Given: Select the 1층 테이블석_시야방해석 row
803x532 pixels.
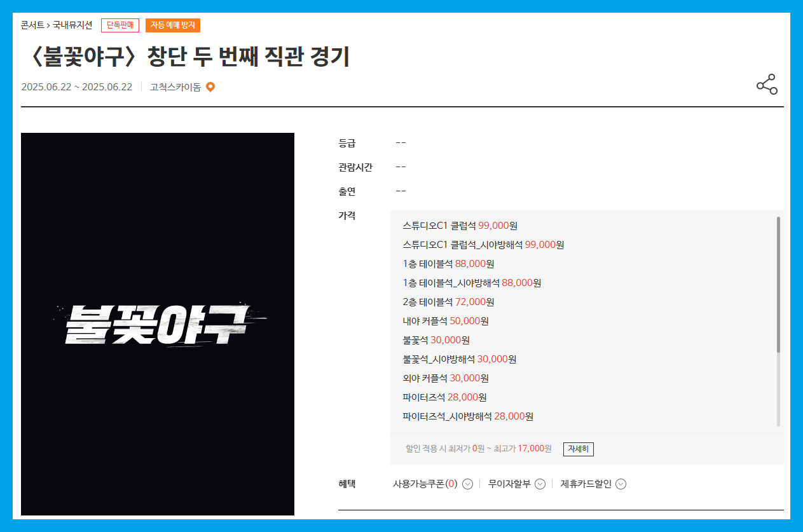Looking at the screenshot, I should pos(472,283).
